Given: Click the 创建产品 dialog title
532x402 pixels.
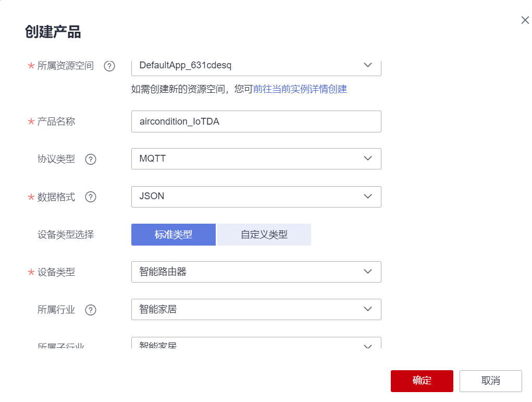Looking at the screenshot, I should 53,32.
